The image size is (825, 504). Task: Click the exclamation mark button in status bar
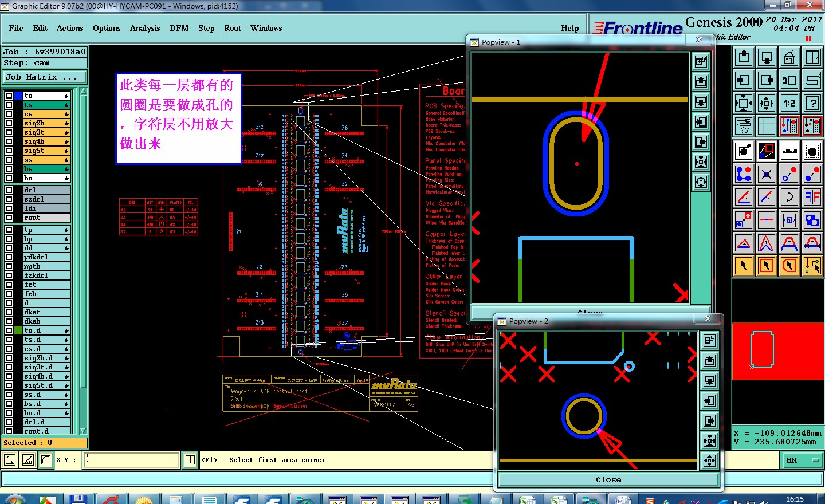pos(190,460)
